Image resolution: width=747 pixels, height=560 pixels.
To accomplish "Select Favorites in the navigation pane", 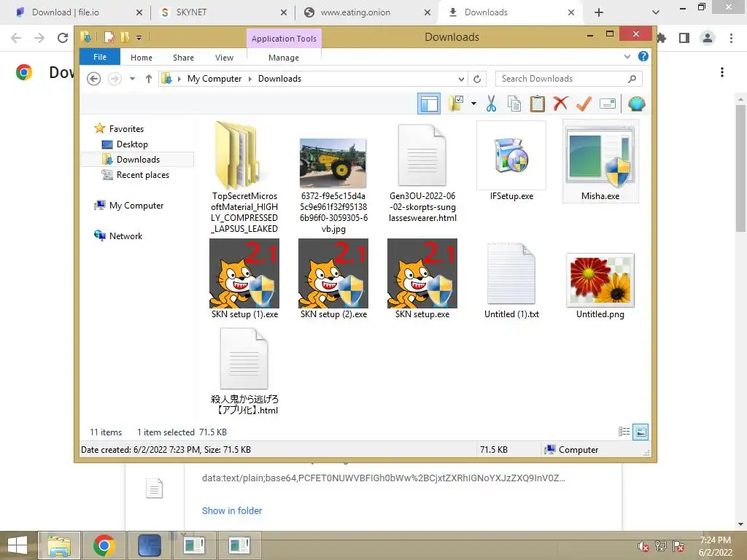I will point(126,128).
